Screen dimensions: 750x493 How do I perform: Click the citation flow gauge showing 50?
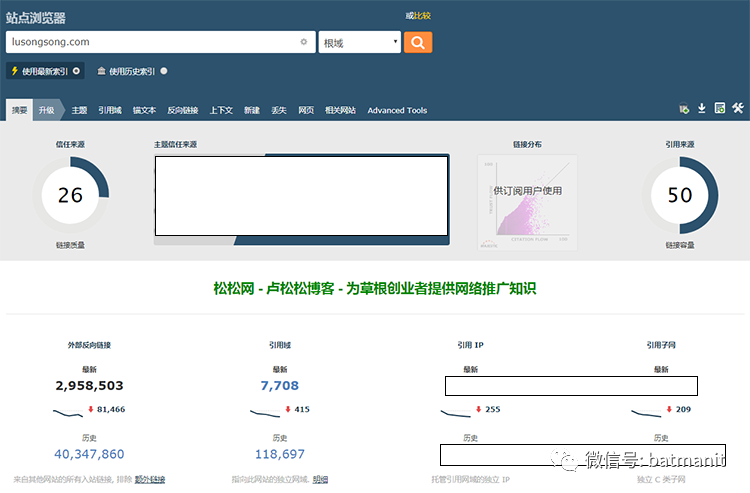[x=680, y=195]
